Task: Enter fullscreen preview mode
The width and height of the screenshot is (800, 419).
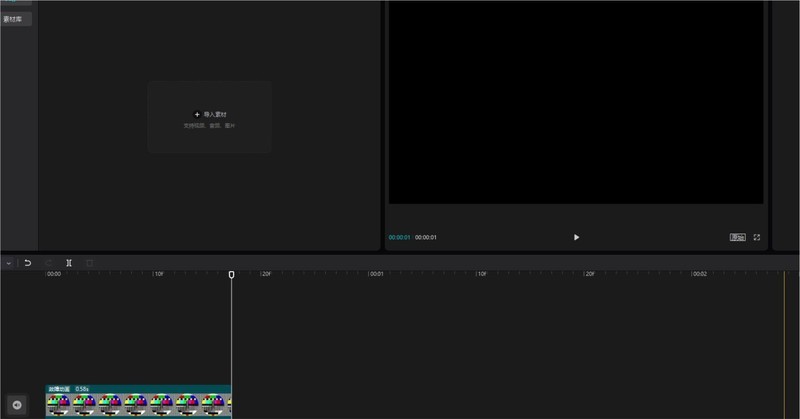Action: (x=757, y=237)
